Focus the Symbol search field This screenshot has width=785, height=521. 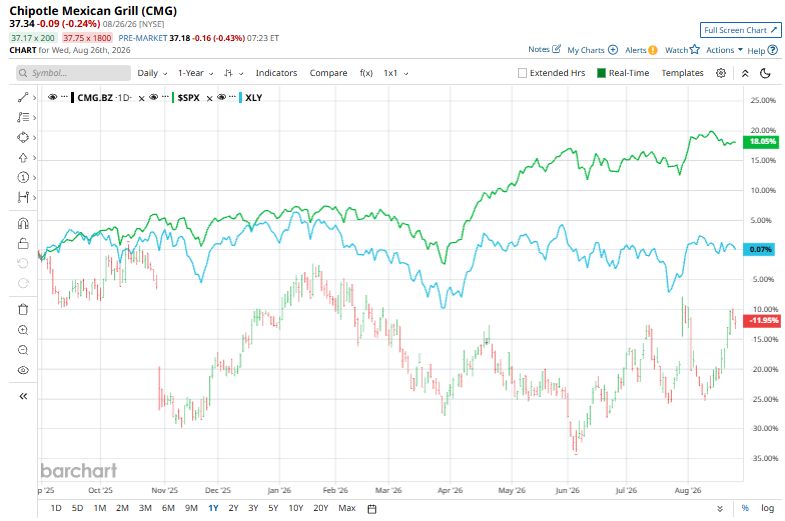coord(73,73)
